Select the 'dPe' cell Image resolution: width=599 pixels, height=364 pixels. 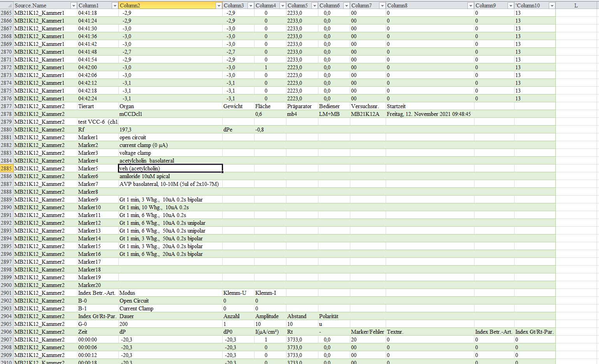point(238,129)
